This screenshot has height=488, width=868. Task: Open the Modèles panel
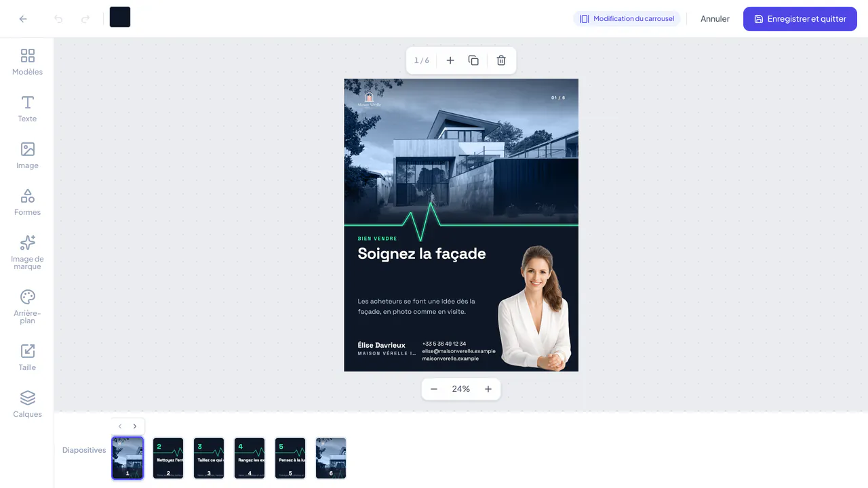coord(27,62)
